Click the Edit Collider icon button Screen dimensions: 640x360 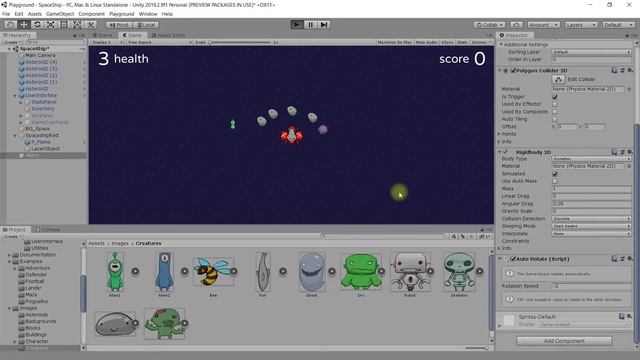coord(558,79)
